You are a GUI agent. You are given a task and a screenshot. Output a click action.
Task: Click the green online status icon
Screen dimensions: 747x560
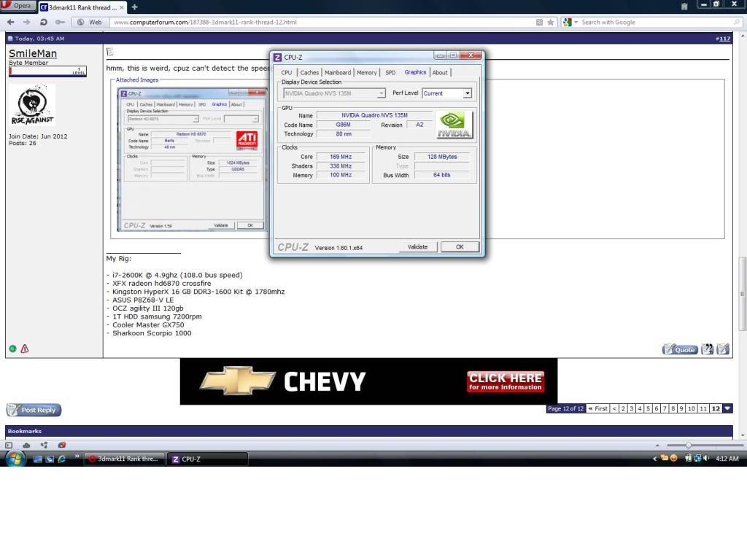coord(12,349)
